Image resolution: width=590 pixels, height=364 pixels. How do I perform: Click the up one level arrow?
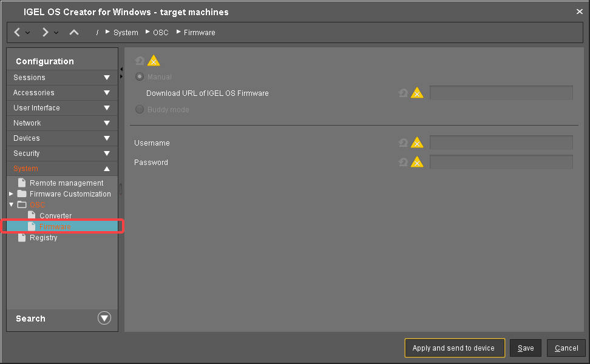(x=73, y=32)
